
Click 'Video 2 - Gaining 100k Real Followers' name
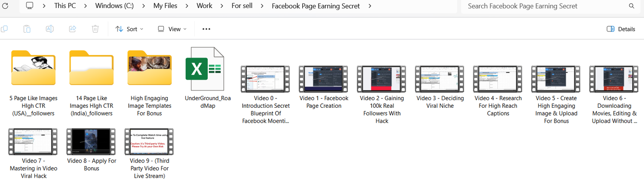(382, 109)
